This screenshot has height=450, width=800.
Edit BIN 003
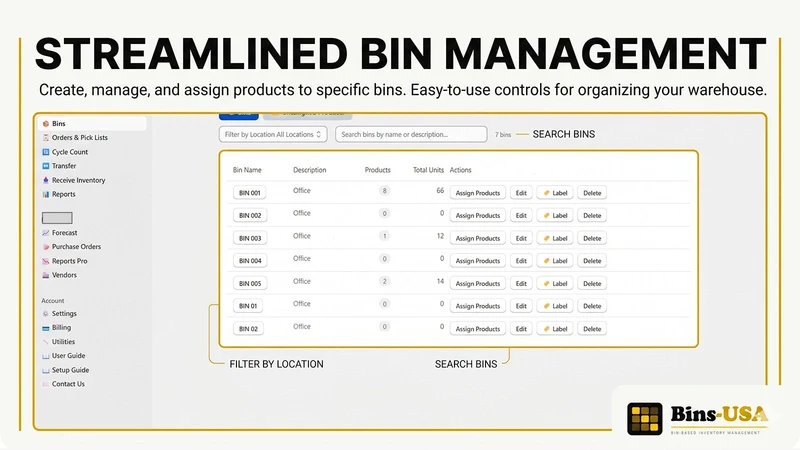(521, 238)
